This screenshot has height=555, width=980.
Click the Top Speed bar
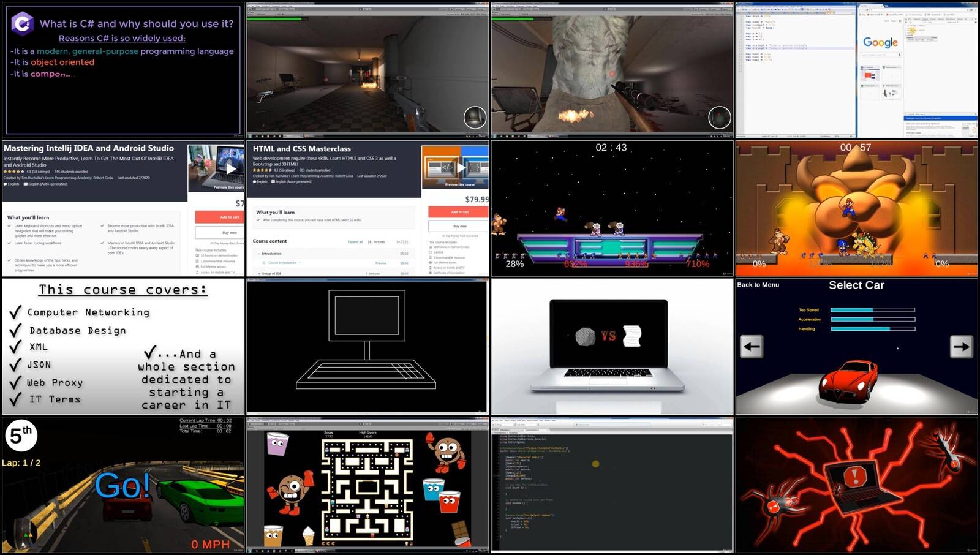pos(872,310)
